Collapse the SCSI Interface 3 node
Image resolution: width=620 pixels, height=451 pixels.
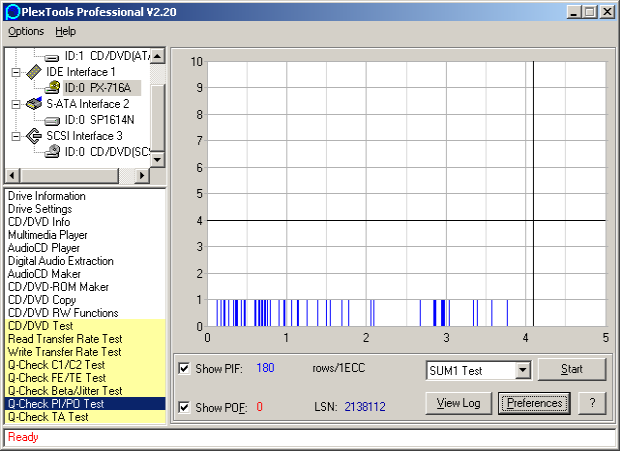click(x=16, y=136)
